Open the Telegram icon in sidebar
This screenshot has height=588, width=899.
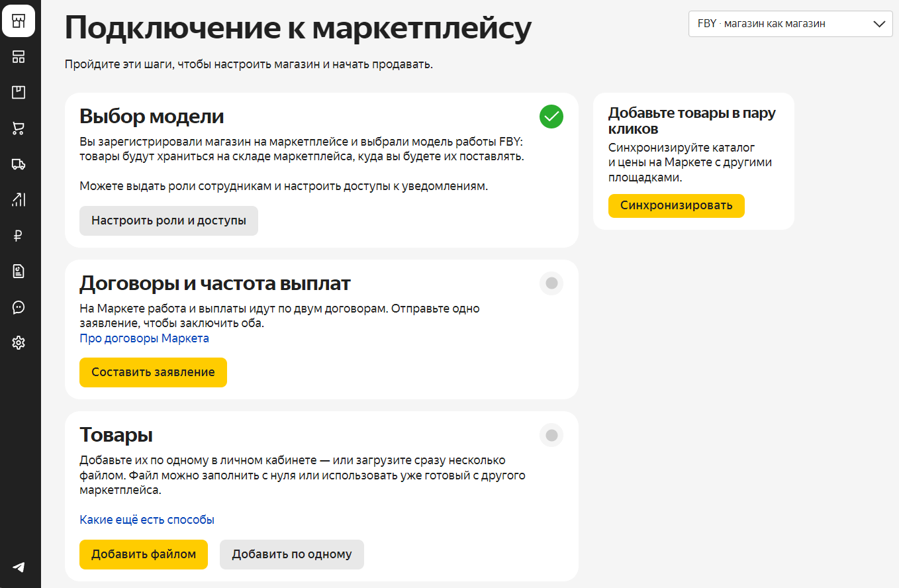[19, 567]
